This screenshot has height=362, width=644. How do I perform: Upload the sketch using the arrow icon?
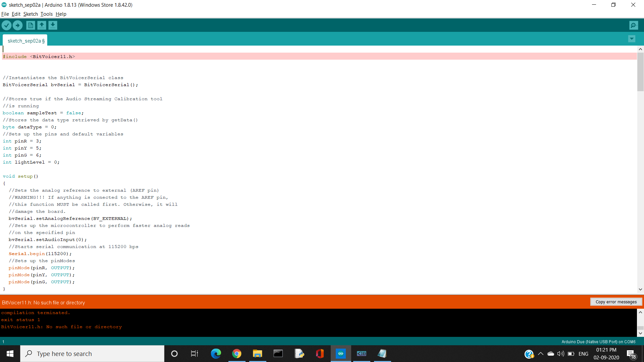(17, 25)
